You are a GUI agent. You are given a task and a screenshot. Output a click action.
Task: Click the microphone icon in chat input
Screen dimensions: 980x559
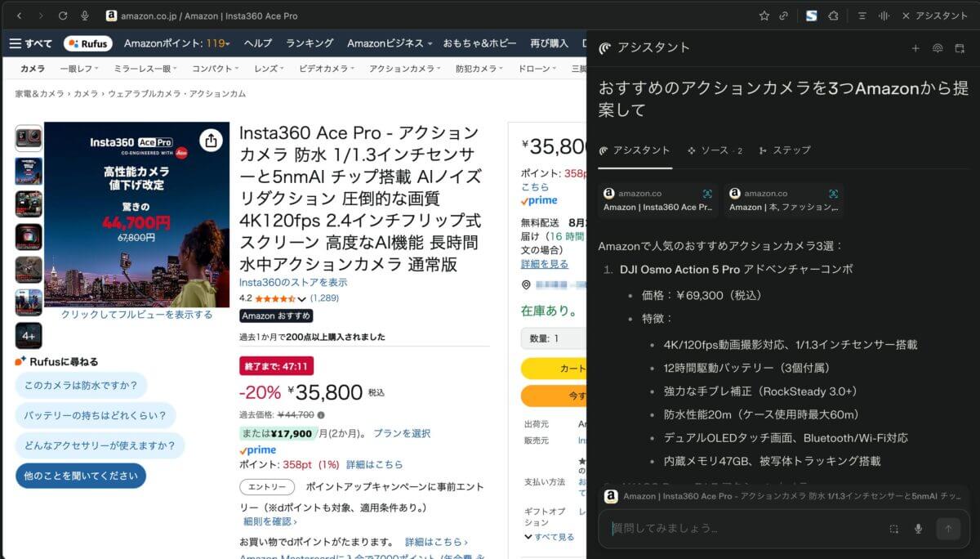click(x=918, y=529)
